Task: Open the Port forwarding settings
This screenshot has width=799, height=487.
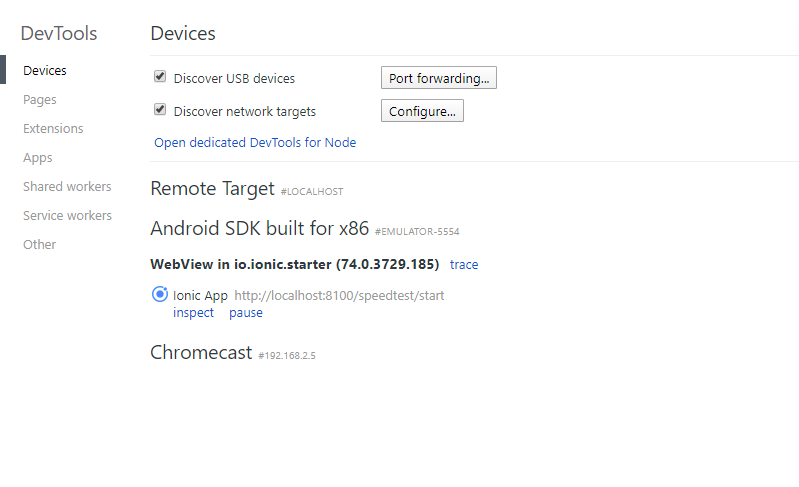Action: pyautogui.click(x=438, y=78)
